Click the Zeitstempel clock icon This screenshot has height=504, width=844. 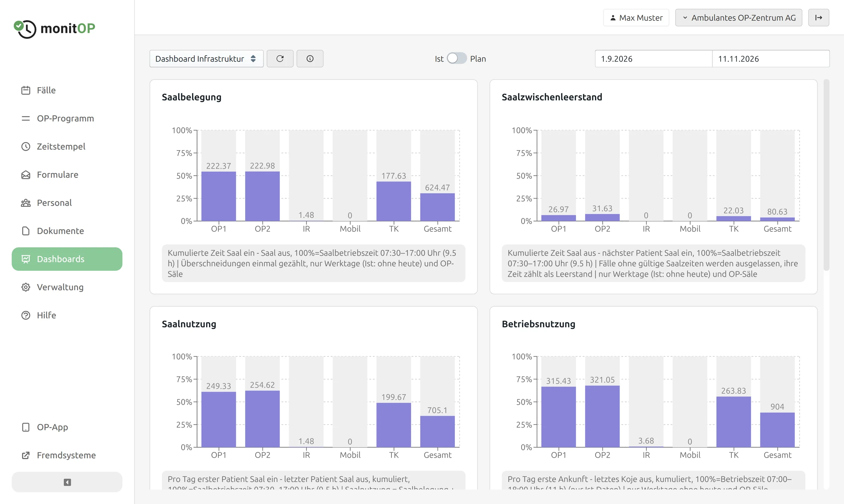[x=26, y=147]
